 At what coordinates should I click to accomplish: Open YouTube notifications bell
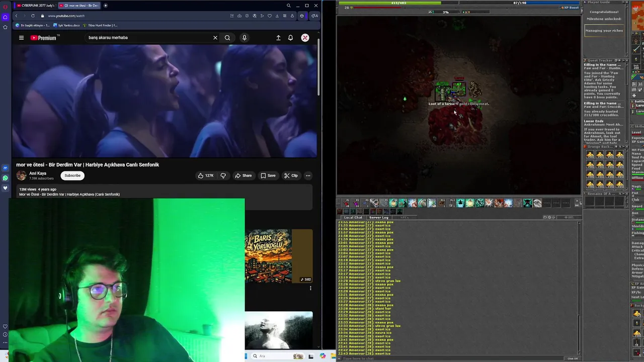290,38
